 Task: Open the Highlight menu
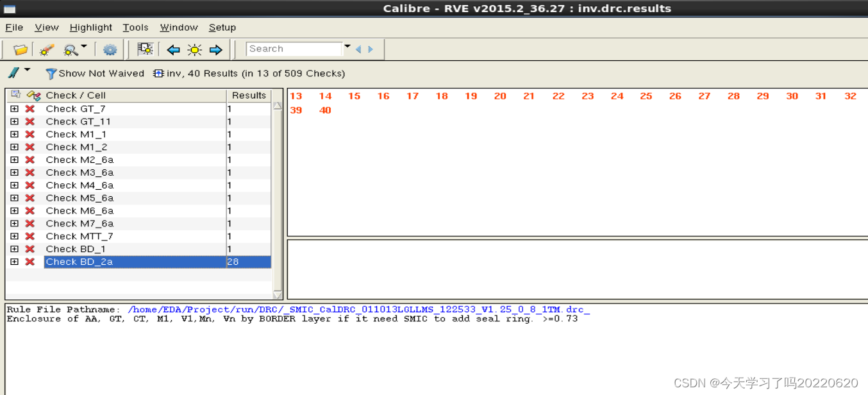(90, 27)
